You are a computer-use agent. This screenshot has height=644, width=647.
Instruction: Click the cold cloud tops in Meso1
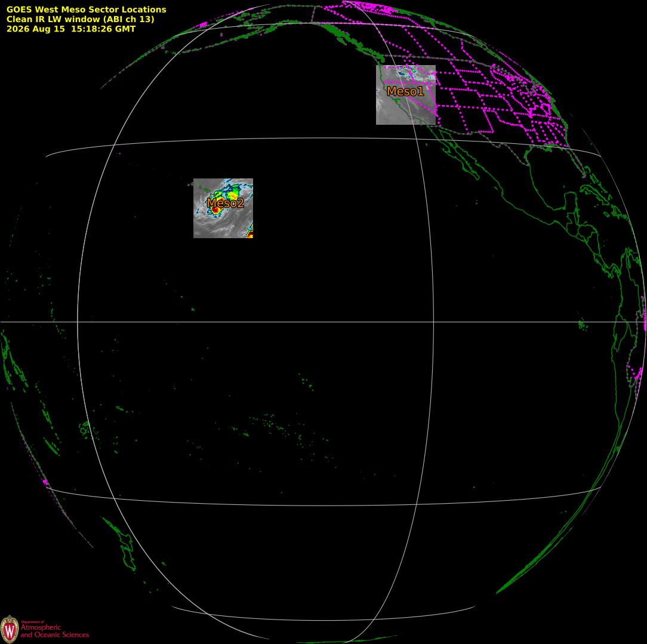click(x=408, y=73)
